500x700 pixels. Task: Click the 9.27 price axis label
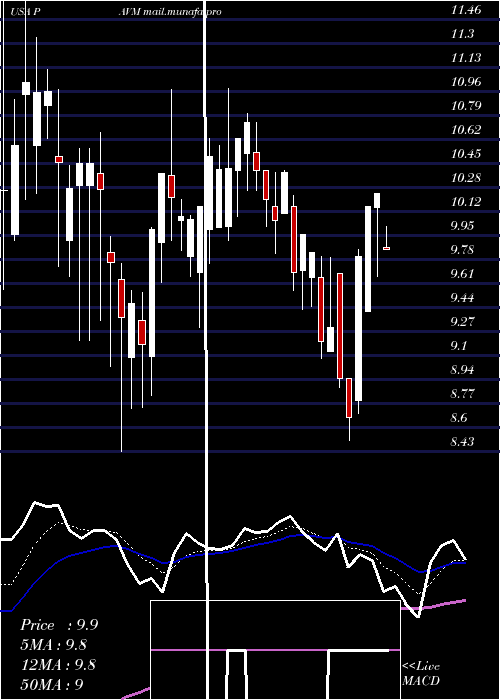[x=463, y=322]
